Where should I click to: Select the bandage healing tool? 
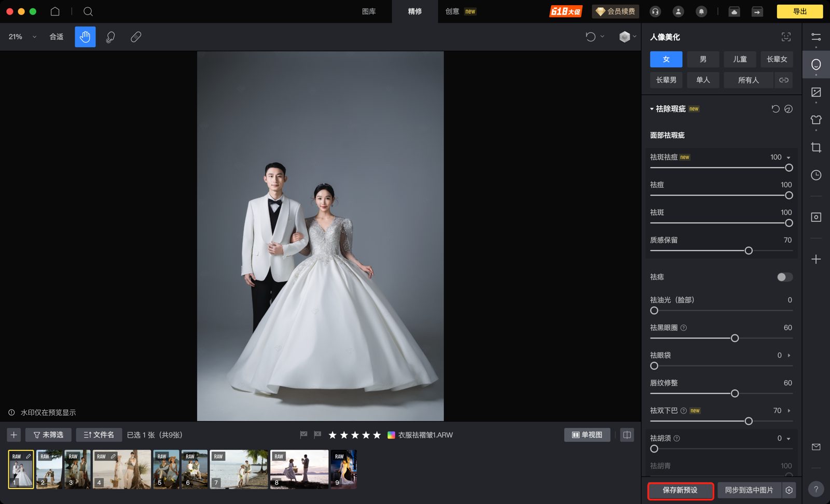[x=136, y=37]
